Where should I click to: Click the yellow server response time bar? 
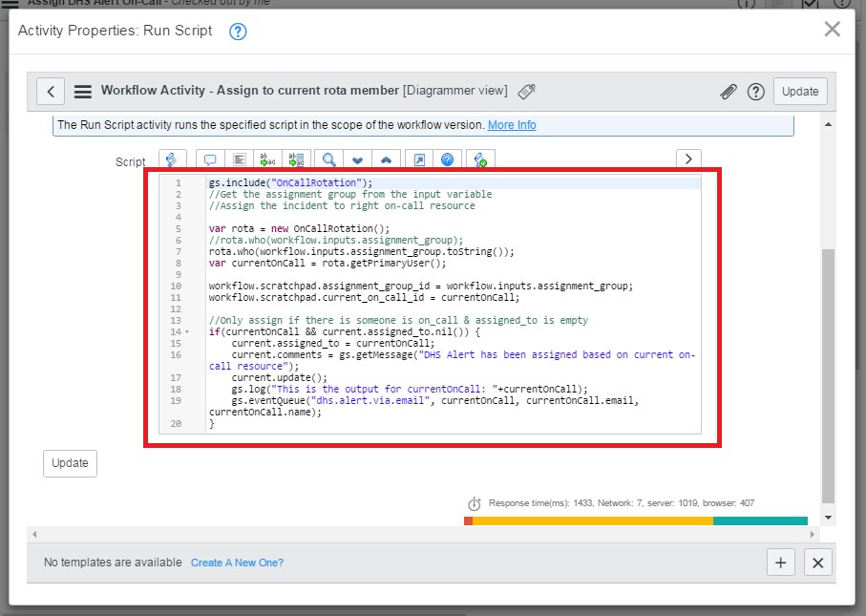593,521
